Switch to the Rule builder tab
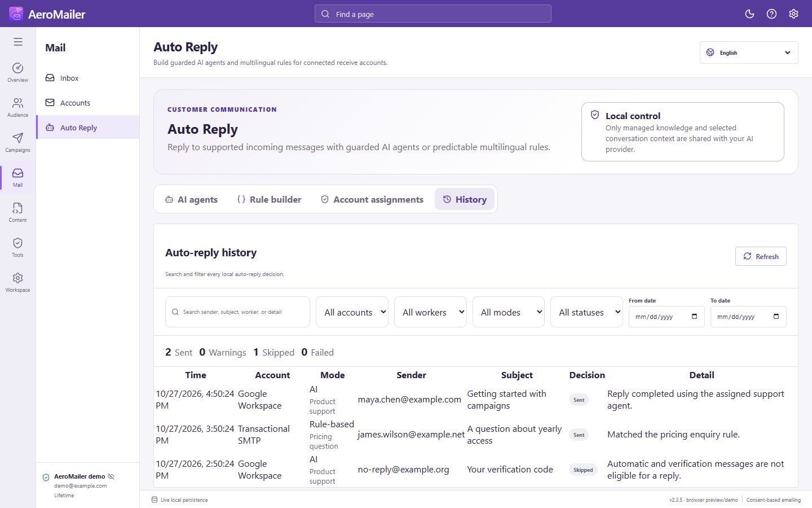Viewport: 812px width, 508px height. coord(270,199)
